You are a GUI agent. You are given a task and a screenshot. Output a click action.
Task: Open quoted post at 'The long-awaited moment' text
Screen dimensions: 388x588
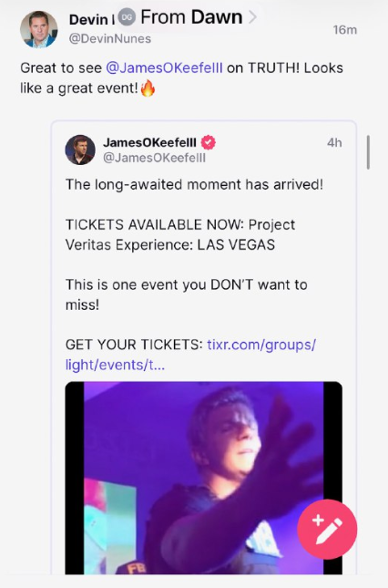coord(194,184)
